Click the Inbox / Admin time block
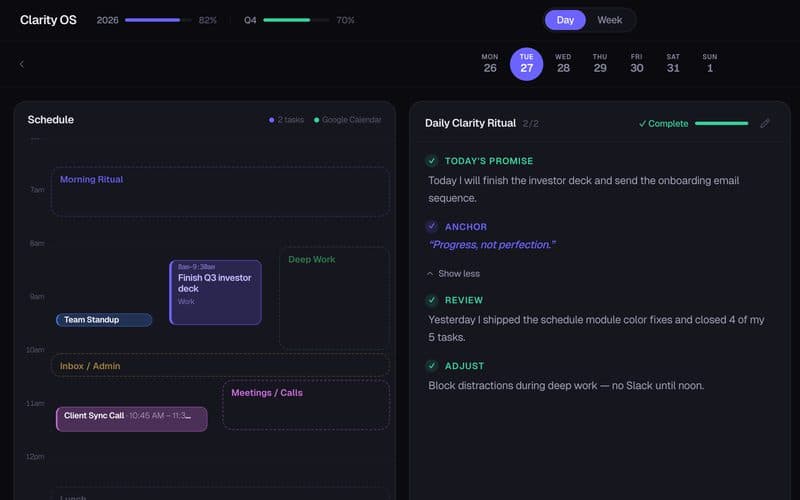This screenshot has height=500, width=800. pos(220,365)
